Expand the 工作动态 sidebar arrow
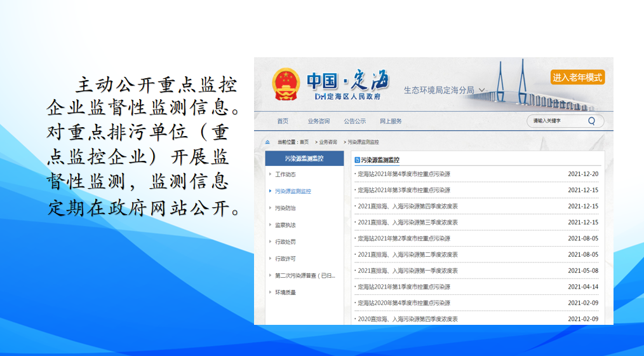644x356 pixels. point(270,174)
